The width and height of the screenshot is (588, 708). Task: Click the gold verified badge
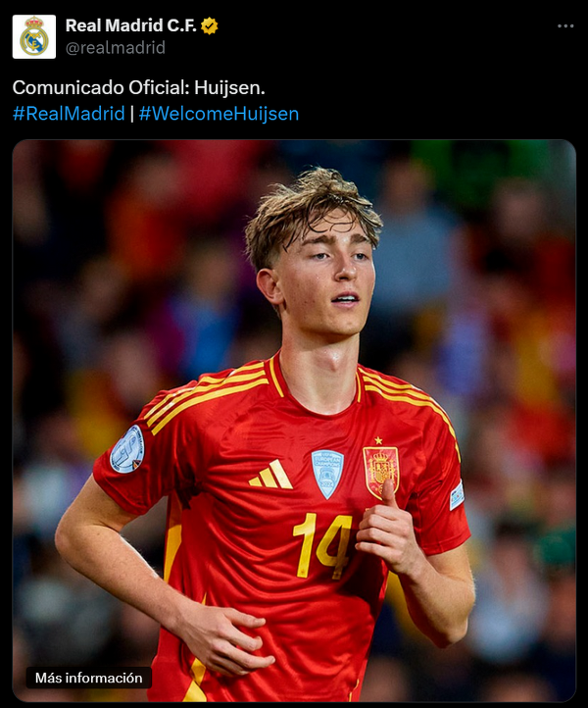tap(209, 25)
